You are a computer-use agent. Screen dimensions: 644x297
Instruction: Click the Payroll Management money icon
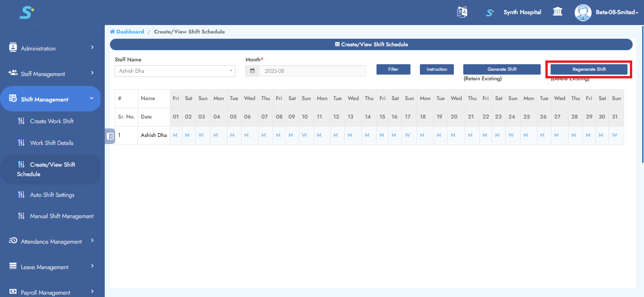tap(13, 292)
